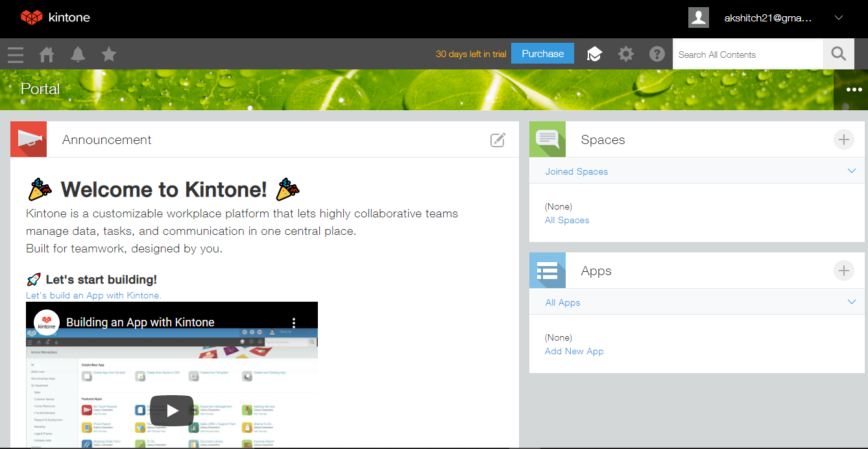The height and width of the screenshot is (449, 868).
Task: Expand the Joined Spaces chevron
Action: (852, 171)
